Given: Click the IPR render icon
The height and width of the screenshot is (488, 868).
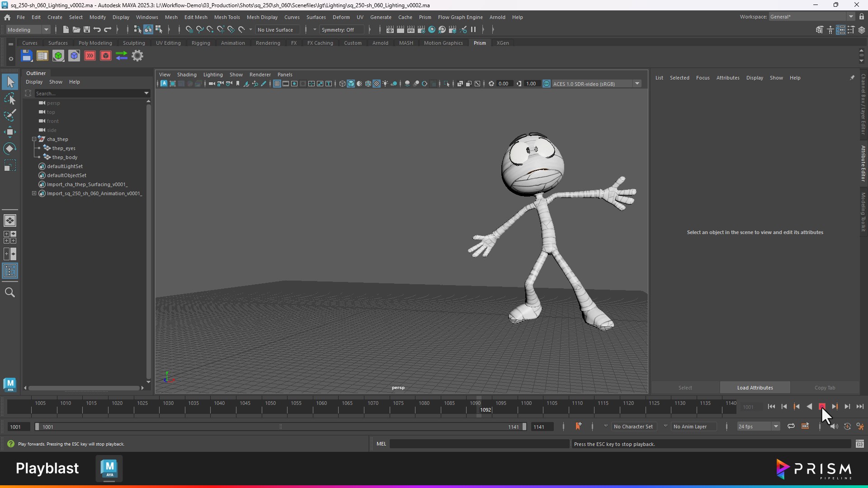Looking at the screenshot, I should click(x=411, y=30).
